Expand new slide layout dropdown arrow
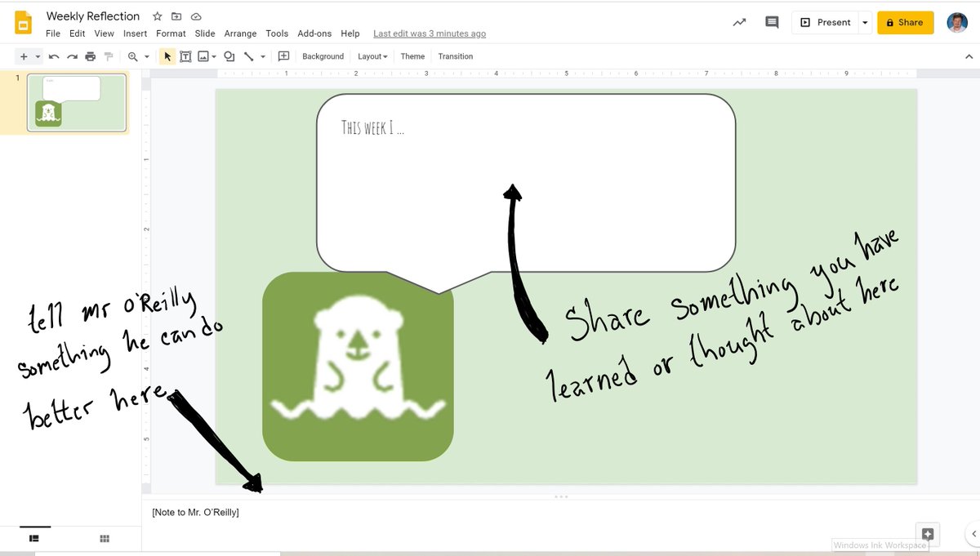Screen dimensions: 980x556 coord(38,56)
